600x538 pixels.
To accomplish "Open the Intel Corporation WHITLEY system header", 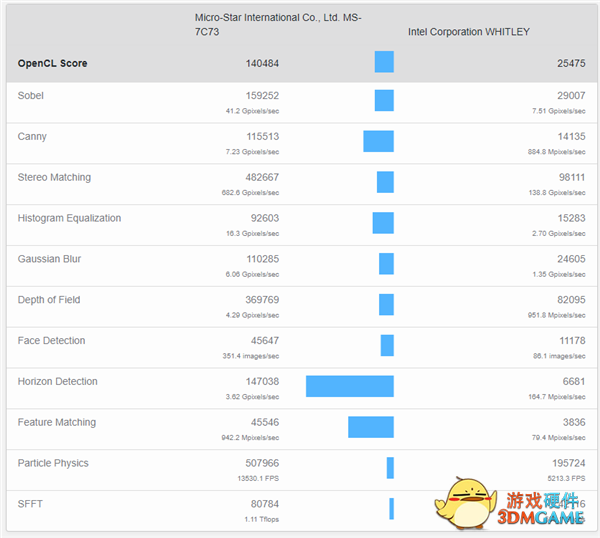I will (x=468, y=32).
